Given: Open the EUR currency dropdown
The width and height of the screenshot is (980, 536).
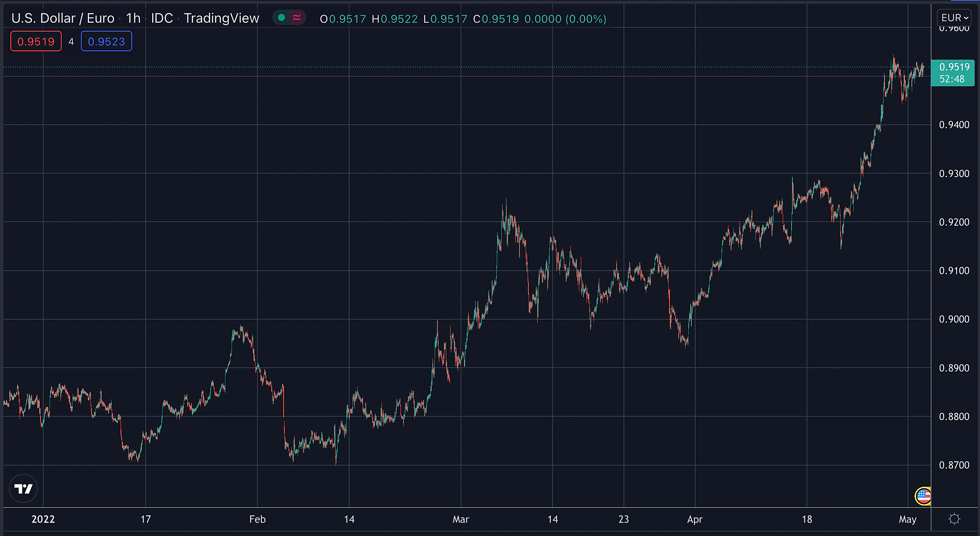Looking at the screenshot, I should tap(954, 18).
